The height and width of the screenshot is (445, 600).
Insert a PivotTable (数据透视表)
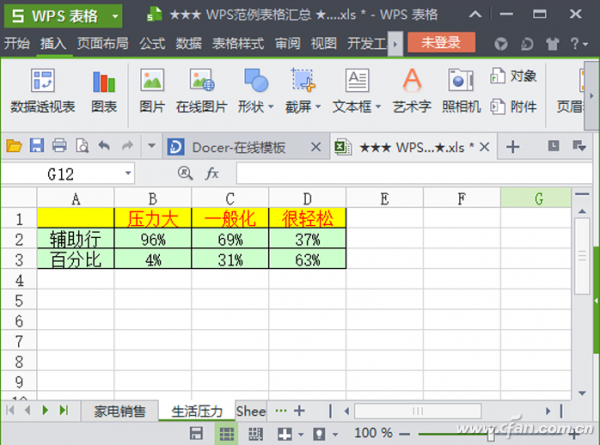[42, 91]
